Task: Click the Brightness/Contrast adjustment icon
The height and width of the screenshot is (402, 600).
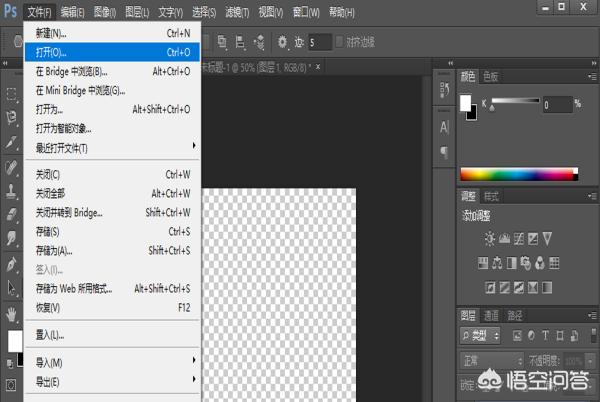Action: click(489, 239)
